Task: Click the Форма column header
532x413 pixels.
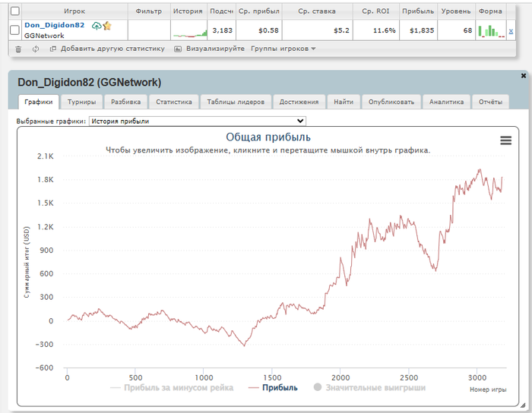Action: point(490,11)
